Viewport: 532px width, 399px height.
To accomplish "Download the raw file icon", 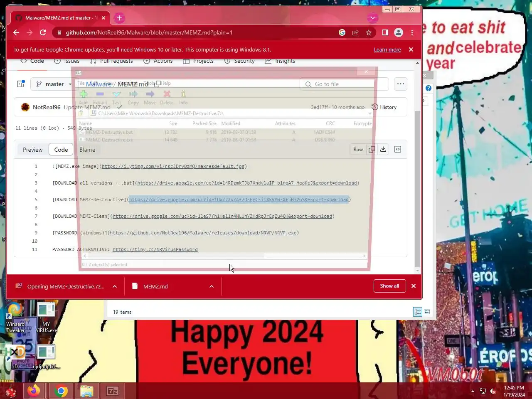I will tap(383, 150).
